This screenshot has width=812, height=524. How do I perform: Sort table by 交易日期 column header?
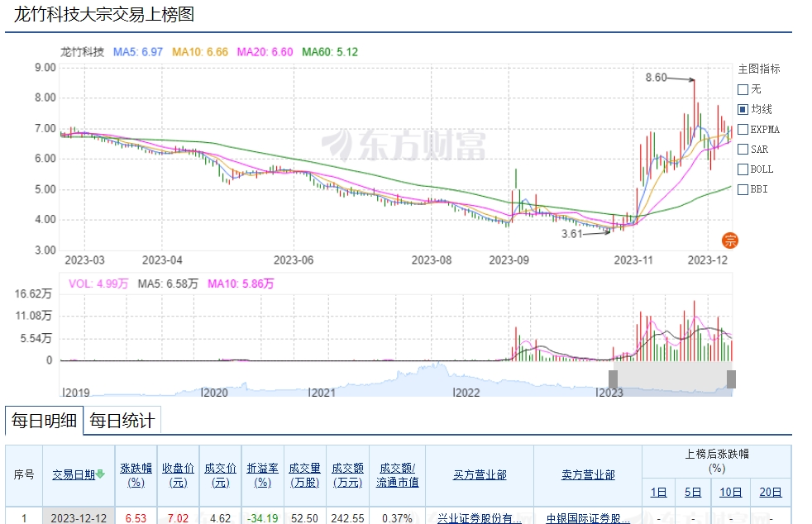coord(74,474)
